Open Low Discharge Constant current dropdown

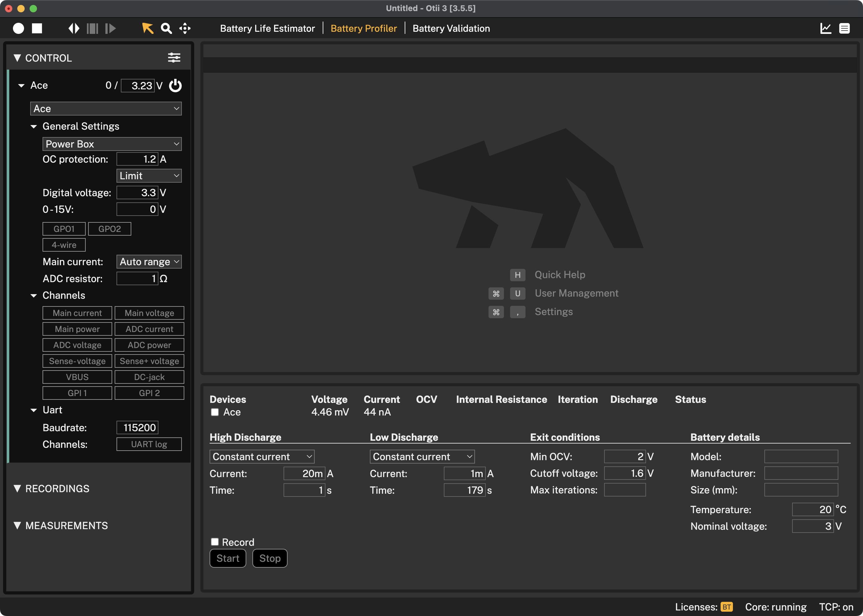(x=422, y=457)
